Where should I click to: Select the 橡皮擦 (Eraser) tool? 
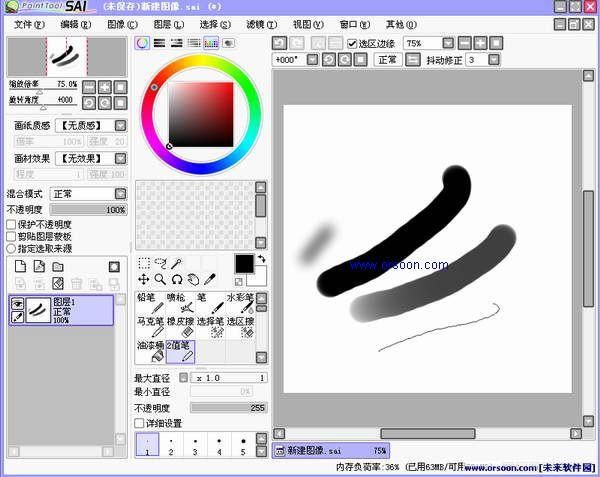click(180, 328)
